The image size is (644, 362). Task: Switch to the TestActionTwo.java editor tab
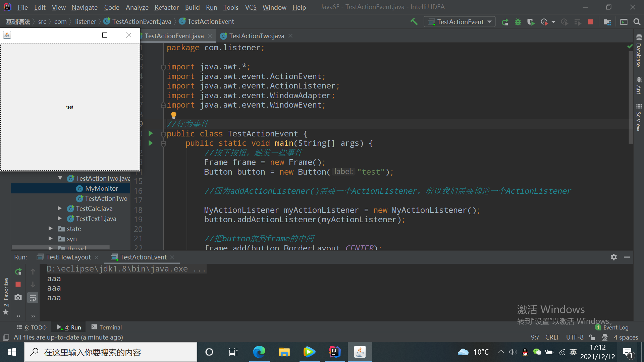pyautogui.click(x=256, y=36)
